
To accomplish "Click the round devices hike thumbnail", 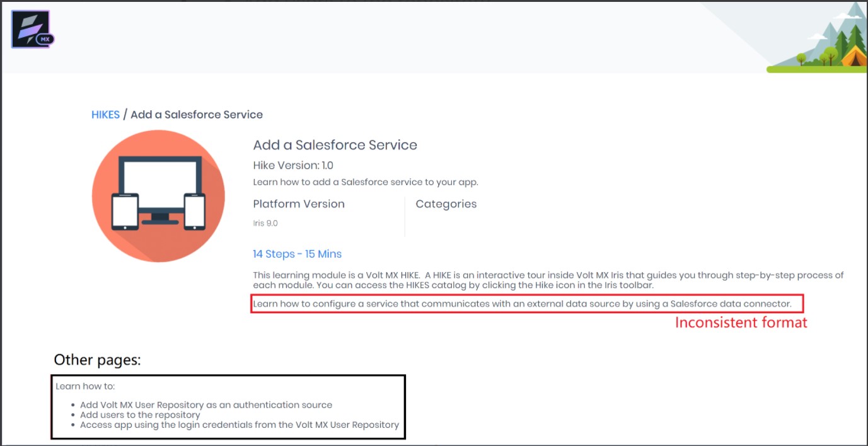I will point(158,196).
